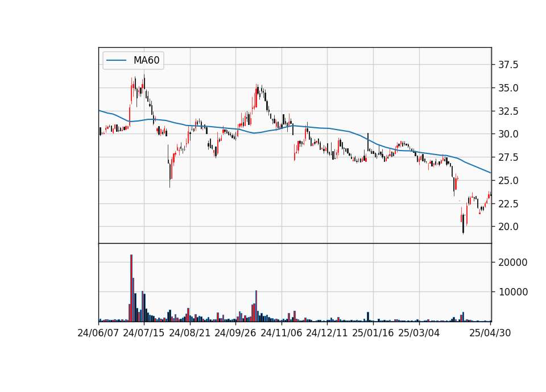Click the 25/03/04 date label
The image size is (546, 392).
tap(419, 333)
